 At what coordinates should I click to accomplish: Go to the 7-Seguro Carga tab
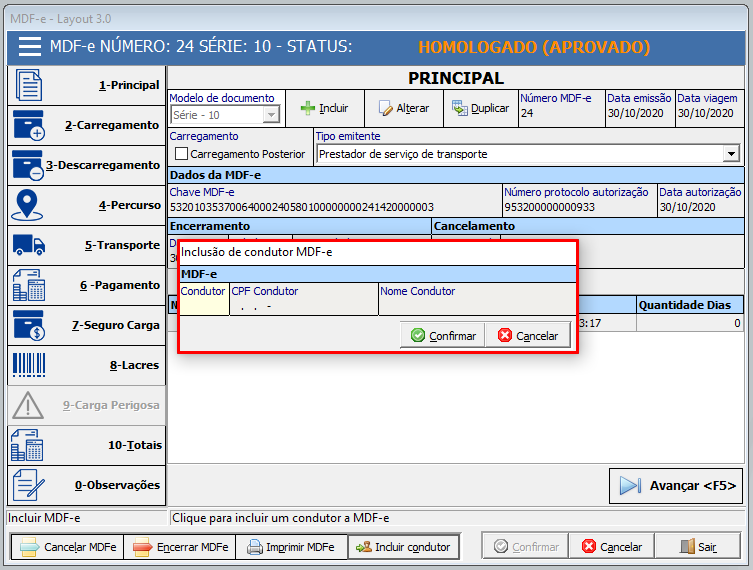[x=86, y=325]
